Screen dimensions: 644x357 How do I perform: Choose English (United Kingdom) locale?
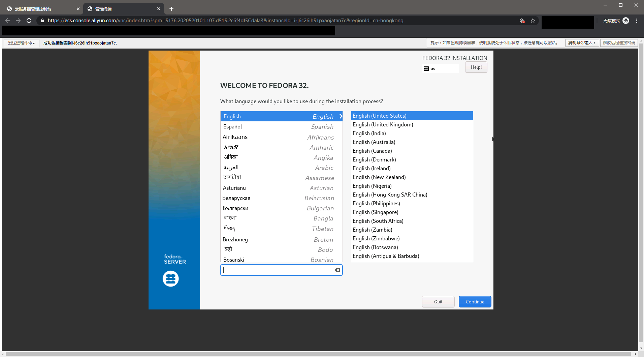pos(412,124)
